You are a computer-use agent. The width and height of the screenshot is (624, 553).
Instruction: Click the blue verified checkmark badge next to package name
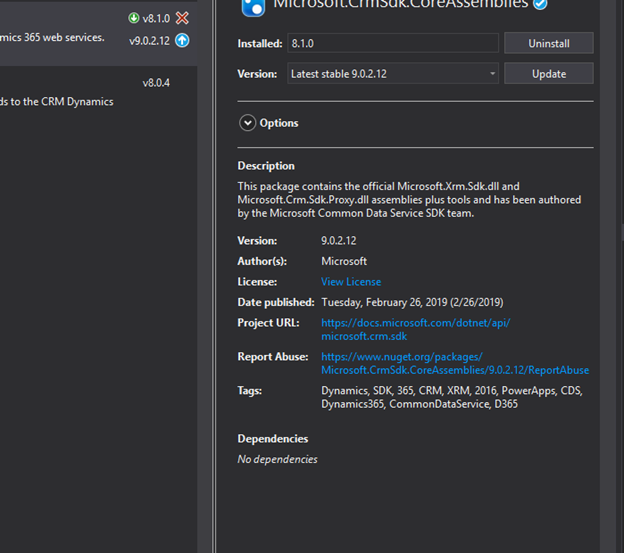click(x=540, y=4)
